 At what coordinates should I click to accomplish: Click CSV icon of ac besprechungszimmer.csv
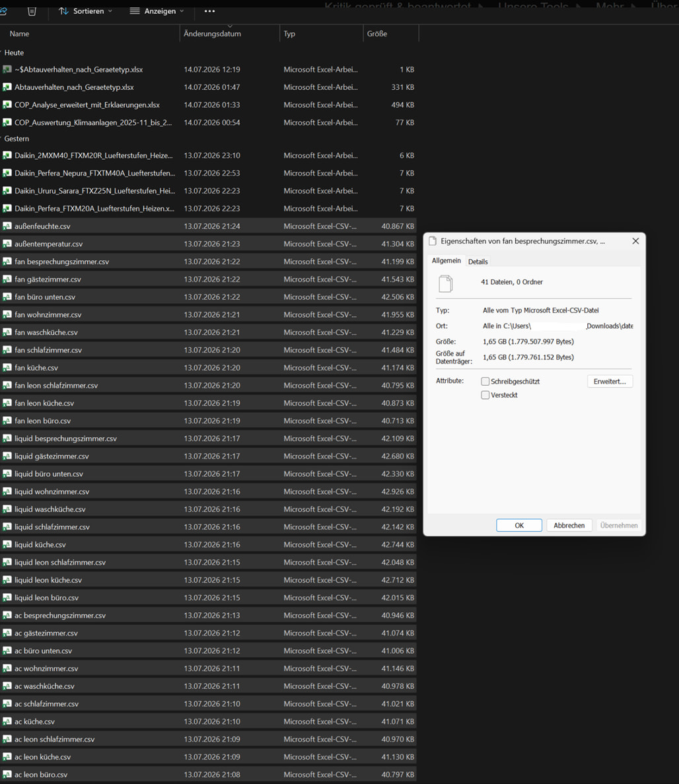[7, 616]
